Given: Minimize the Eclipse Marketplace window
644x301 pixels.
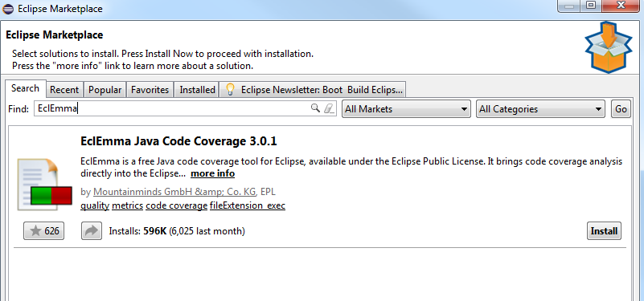Looking at the screenshot, I should (x=570, y=6).
